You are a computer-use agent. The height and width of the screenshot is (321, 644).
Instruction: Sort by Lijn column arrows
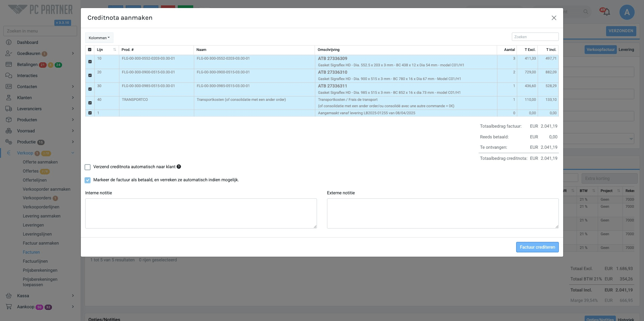pyautogui.click(x=115, y=50)
